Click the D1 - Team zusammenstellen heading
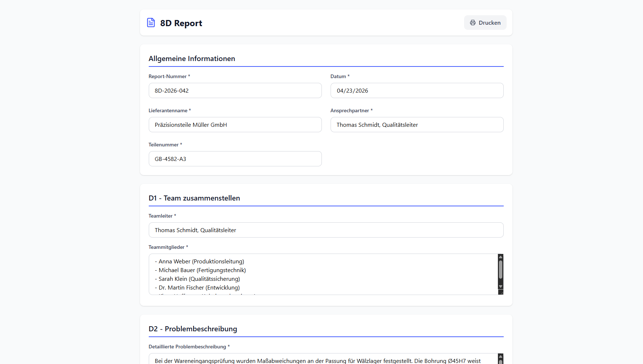This screenshot has width=643, height=364. (x=194, y=198)
